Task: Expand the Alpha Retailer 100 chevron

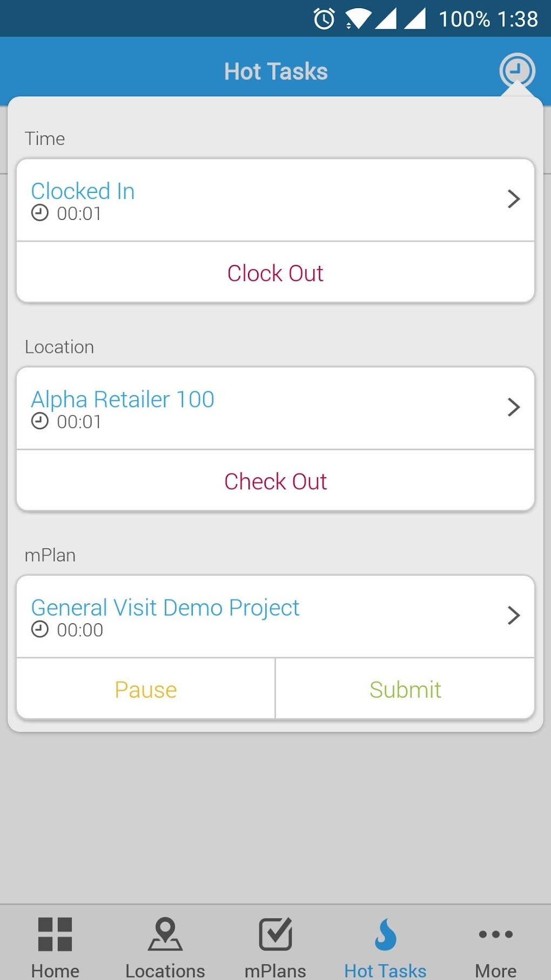Action: 514,407
